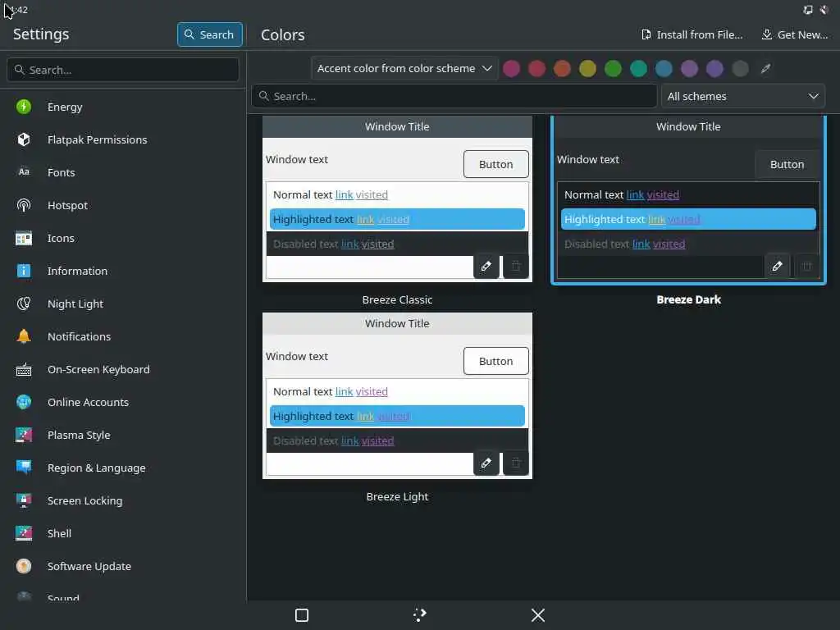The height and width of the screenshot is (630, 840).
Task: Click Get New button
Action: (795, 34)
